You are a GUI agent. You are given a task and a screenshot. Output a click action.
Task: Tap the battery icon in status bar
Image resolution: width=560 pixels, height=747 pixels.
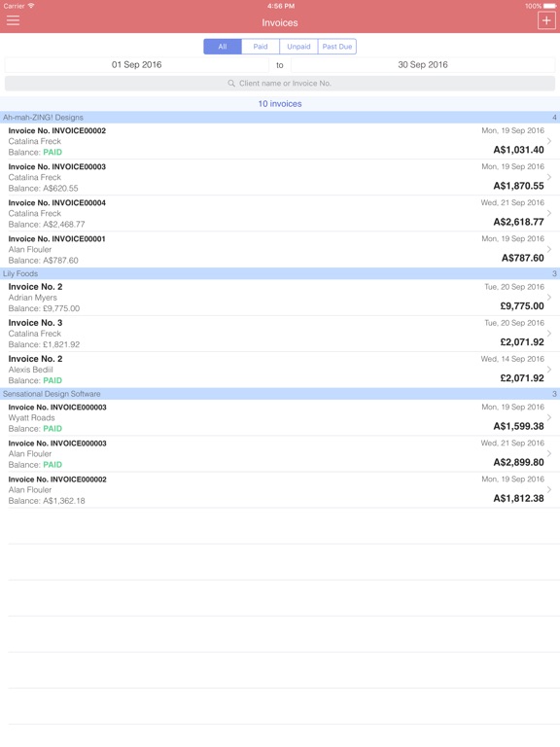pyautogui.click(x=549, y=6)
